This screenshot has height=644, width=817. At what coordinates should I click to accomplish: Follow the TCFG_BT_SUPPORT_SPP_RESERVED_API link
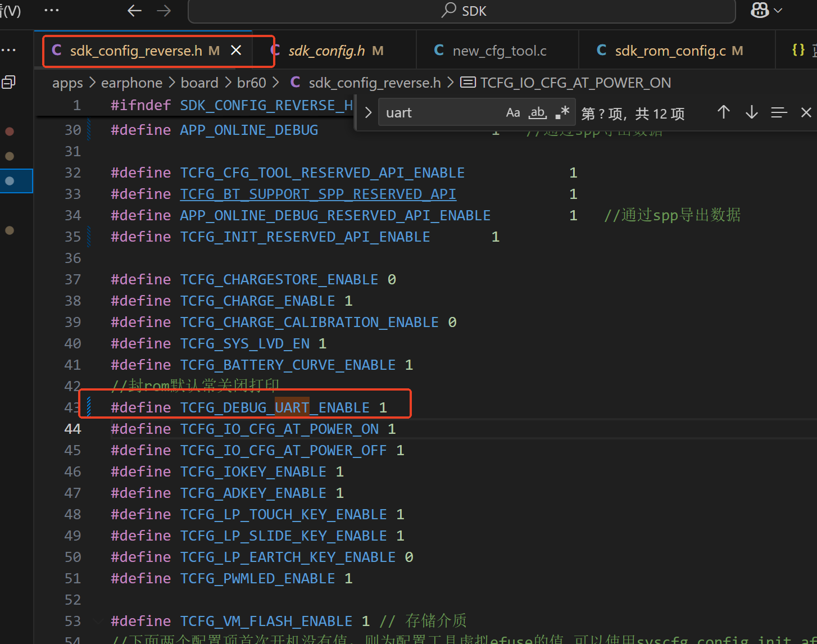318,194
